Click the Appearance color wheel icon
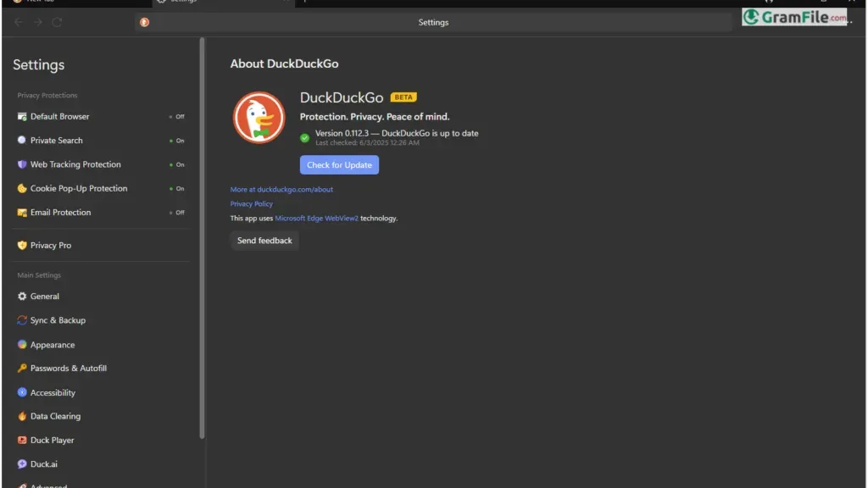This screenshot has height=488, width=868. [x=21, y=344]
